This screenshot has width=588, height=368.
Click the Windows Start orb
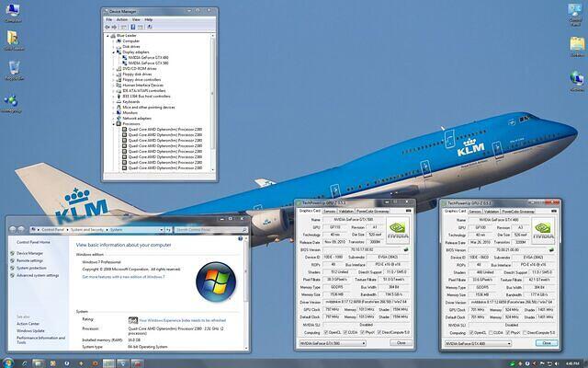(x=8, y=362)
